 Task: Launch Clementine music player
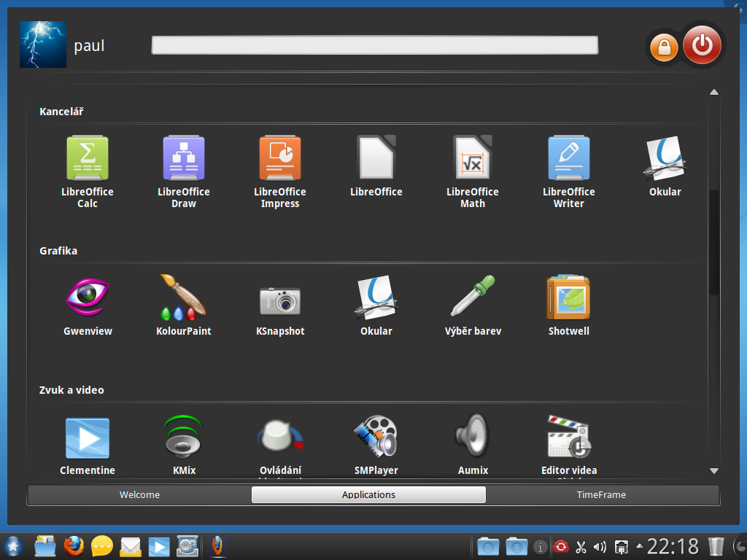point(88,445)
